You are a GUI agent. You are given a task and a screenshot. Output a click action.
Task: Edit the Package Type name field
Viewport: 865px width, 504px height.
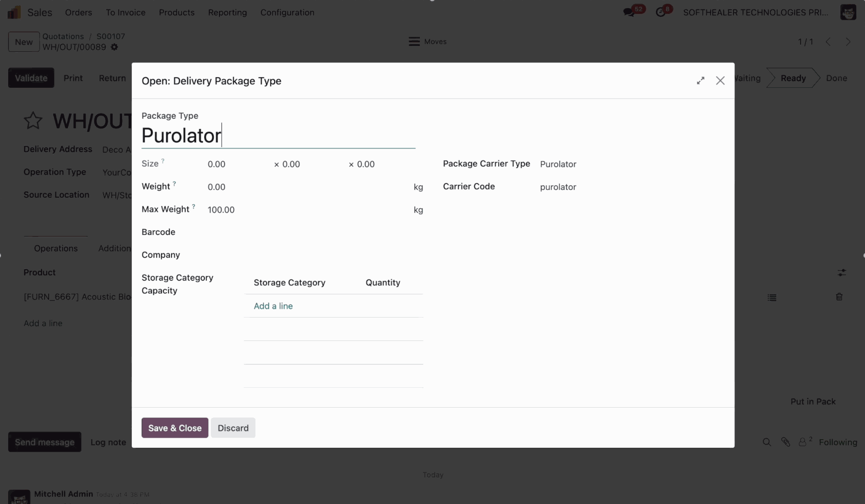[x=278, y=136]
